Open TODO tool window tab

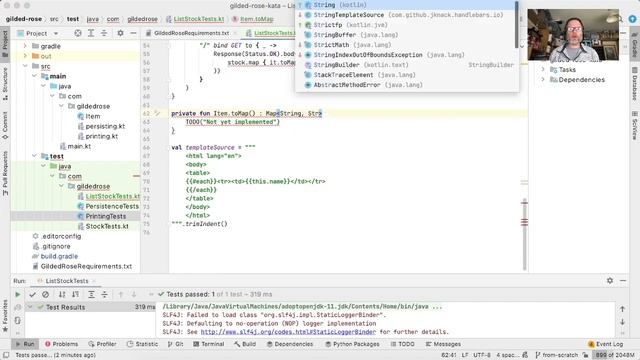[402, 344]
